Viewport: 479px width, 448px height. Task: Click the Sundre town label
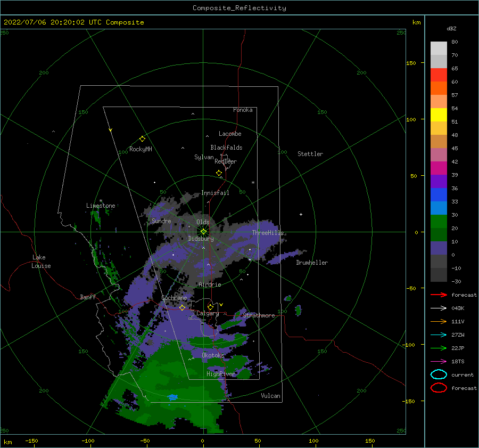pos(161,221)
